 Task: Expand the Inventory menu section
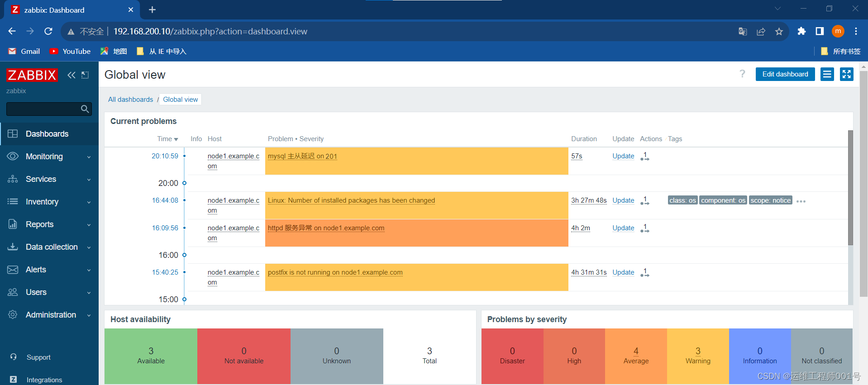point(49,202)
